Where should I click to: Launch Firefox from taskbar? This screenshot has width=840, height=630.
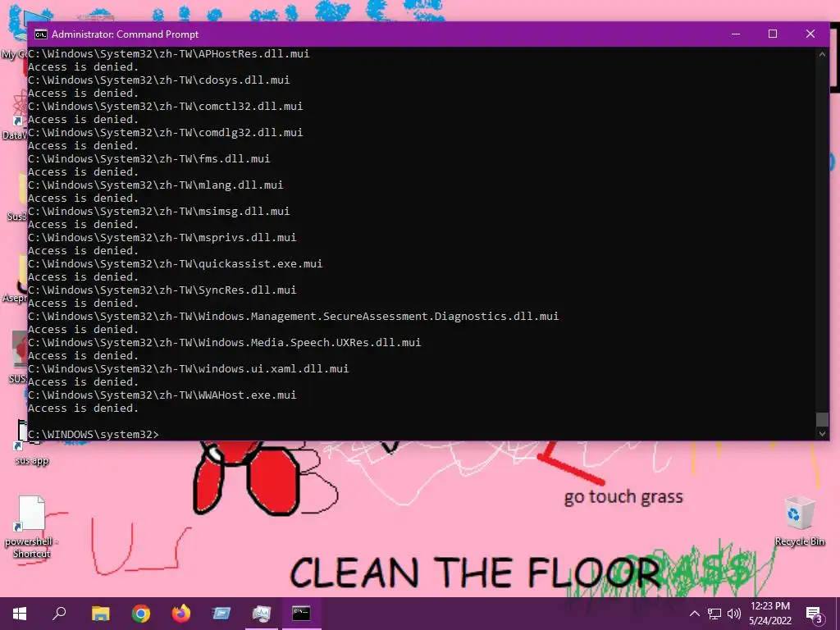181,614
